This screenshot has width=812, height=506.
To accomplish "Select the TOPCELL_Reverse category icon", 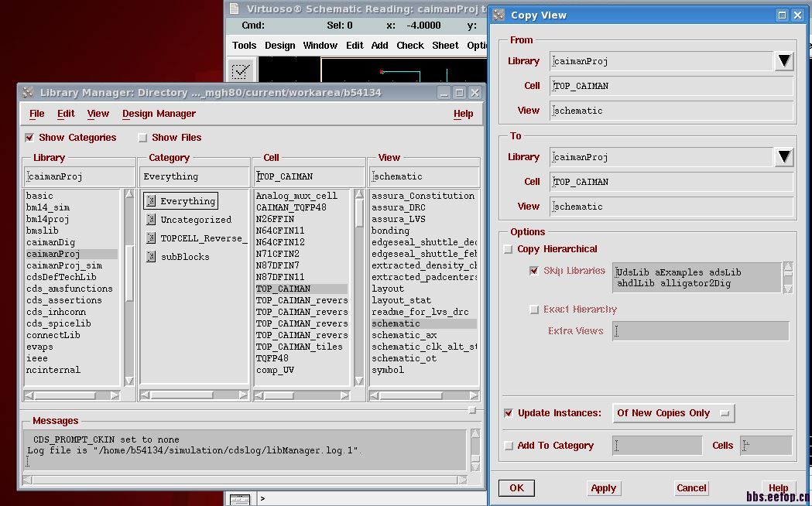I will (x=152, y=238).
